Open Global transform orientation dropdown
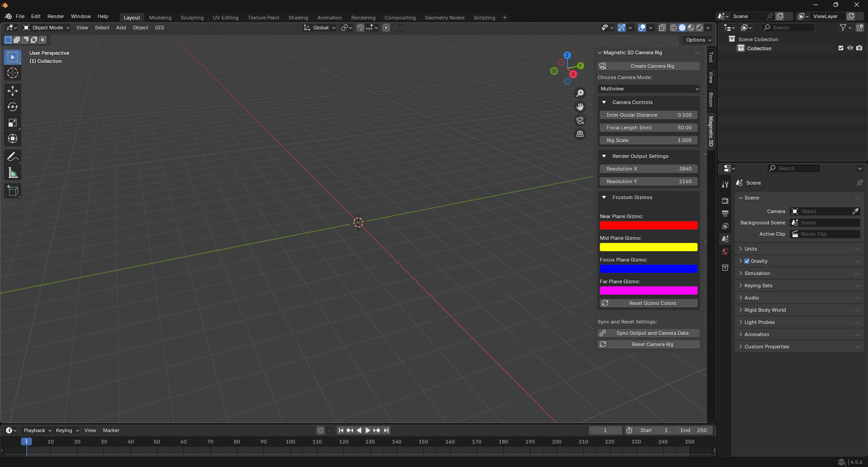 320,28
